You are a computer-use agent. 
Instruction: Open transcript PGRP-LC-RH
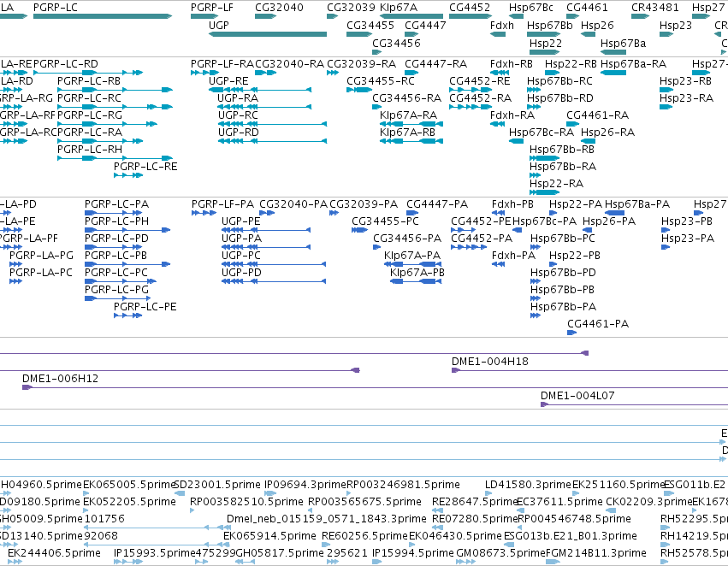click(x=90, y=149)
